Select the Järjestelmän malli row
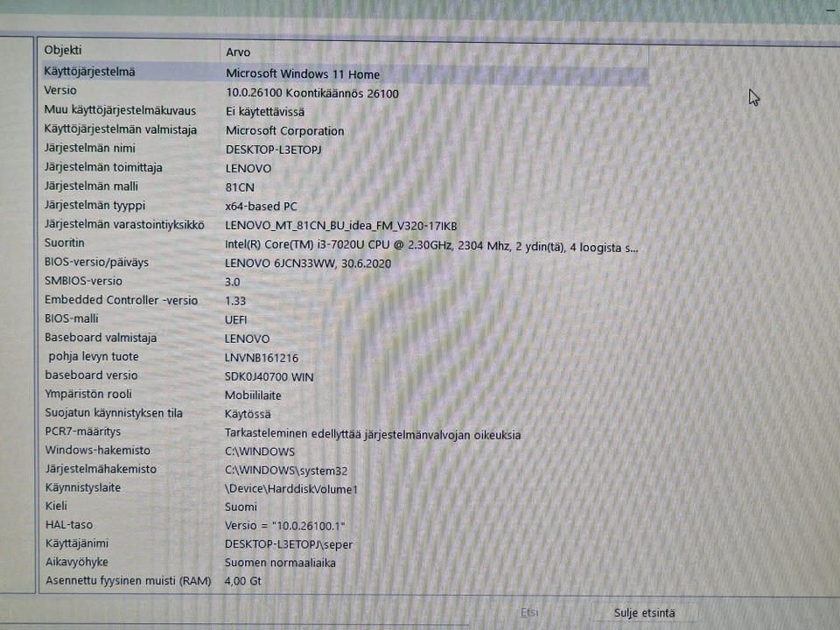The image size is (840, 630). click(91, 185)
